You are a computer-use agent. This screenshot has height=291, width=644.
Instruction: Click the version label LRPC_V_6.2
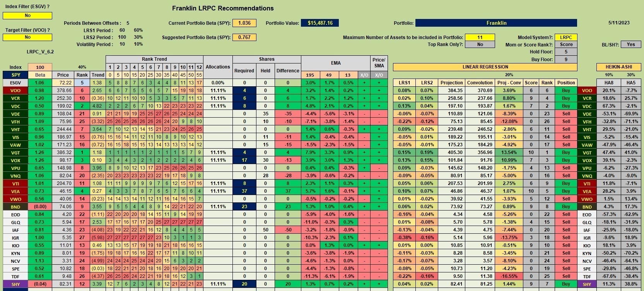(x=40, y=52)
